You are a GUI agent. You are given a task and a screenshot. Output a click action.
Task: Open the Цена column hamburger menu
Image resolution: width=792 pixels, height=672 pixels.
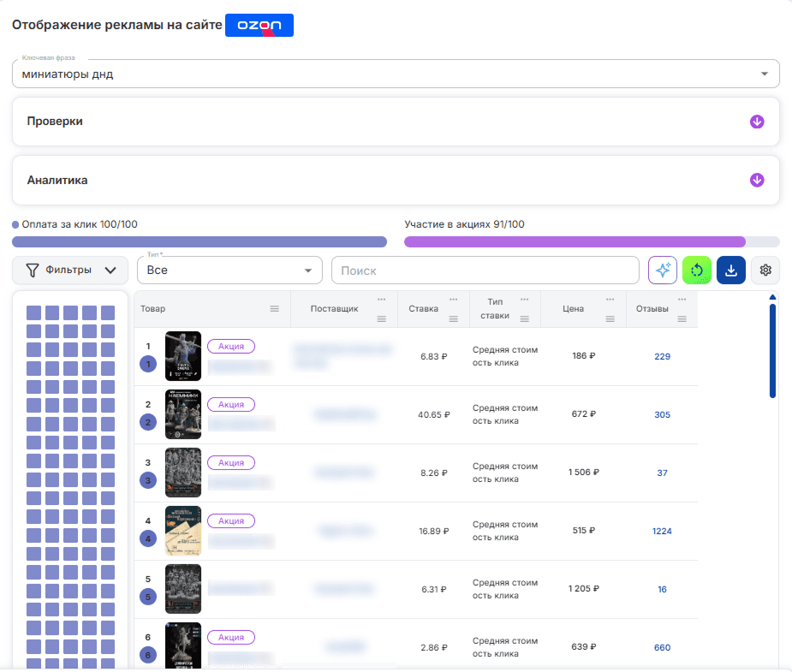click(610, 318)
